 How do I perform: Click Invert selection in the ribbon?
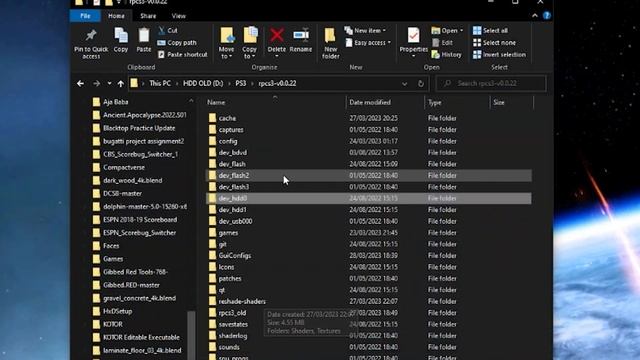point(499,54)
